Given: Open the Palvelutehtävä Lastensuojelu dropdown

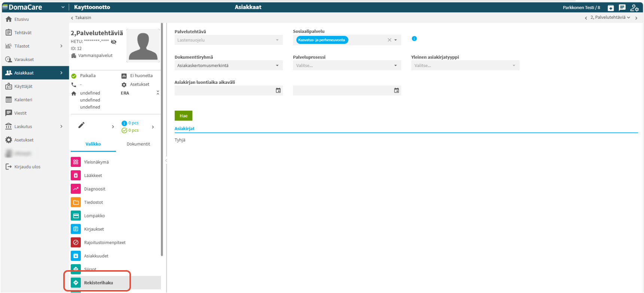Looking at the screenshot, I should (229, 40).
